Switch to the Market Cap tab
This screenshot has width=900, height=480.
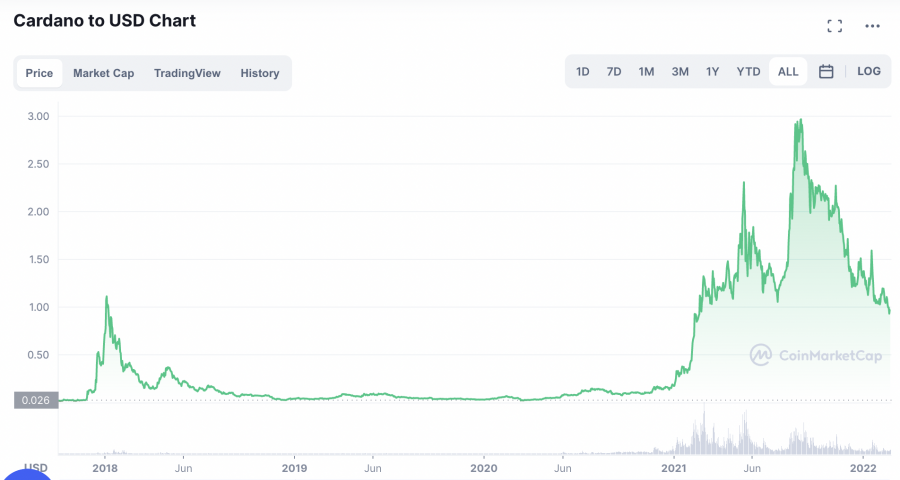pos(103,73)
